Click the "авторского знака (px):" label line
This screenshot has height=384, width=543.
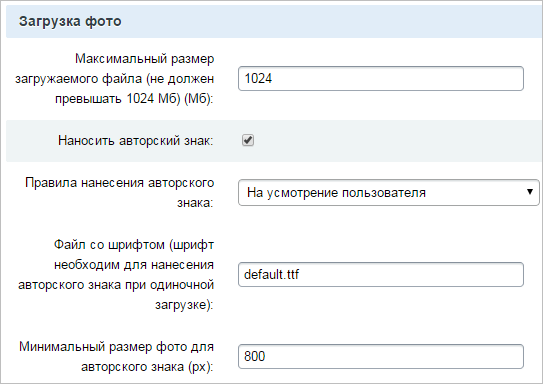(x=147, y=367)
